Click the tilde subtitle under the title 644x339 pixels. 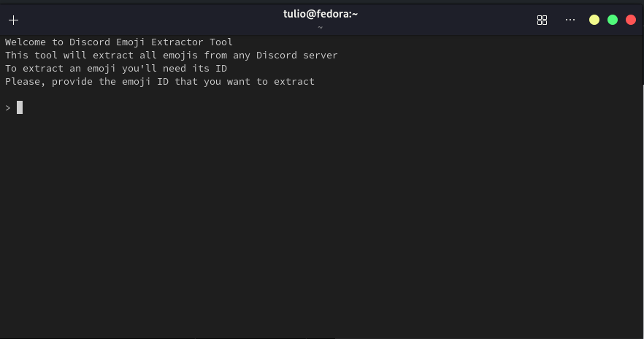tap(321, 28)
